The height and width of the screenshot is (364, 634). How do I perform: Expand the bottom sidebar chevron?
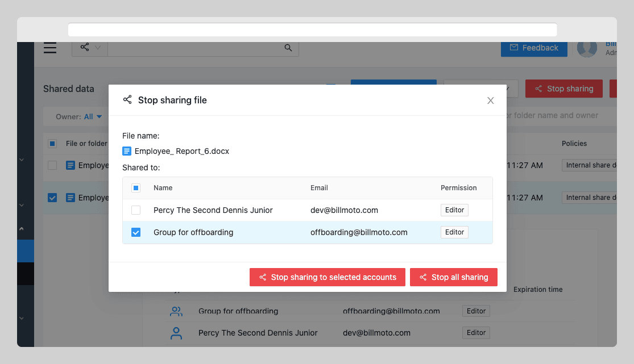(21, 318)
